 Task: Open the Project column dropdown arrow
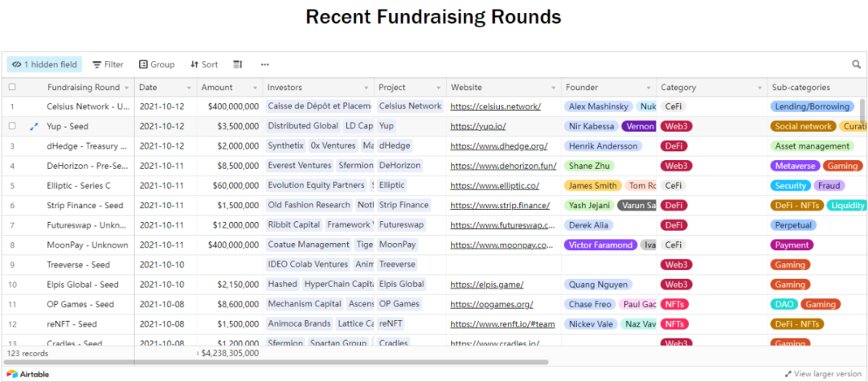(x=439, y=88)
